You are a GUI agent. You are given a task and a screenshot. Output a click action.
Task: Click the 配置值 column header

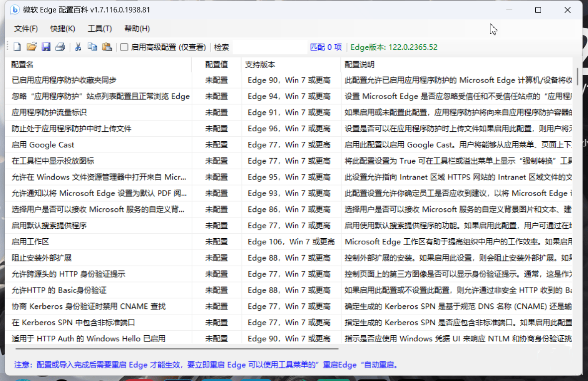[217, 65]
